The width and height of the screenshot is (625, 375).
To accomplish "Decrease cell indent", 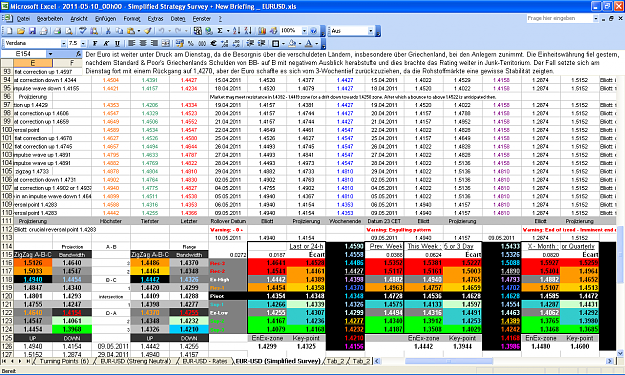I will 250,43.
